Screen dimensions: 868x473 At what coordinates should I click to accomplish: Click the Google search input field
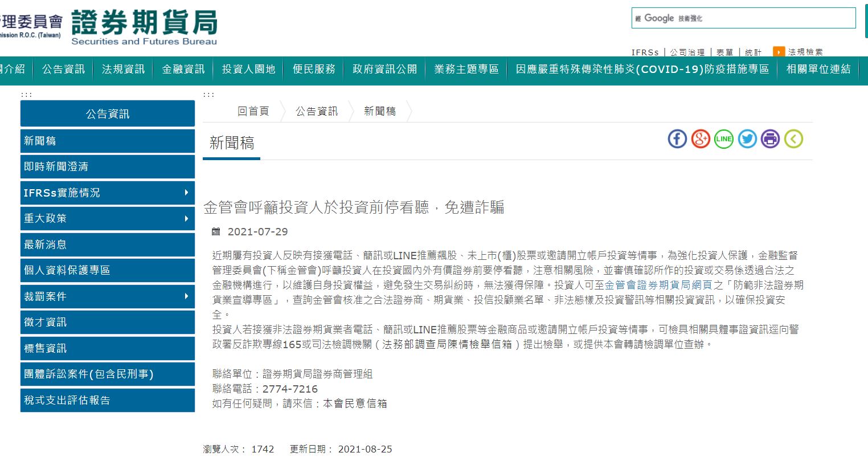pyautogui.click(x=740, y=18)
